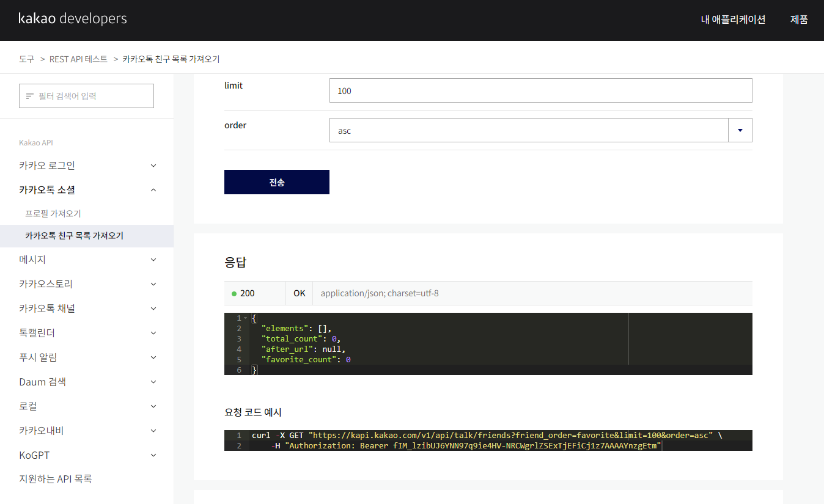This screenshot has height=504, width=824.
Task: Click the order dropdown arrow button
Action: click(740, 130)
